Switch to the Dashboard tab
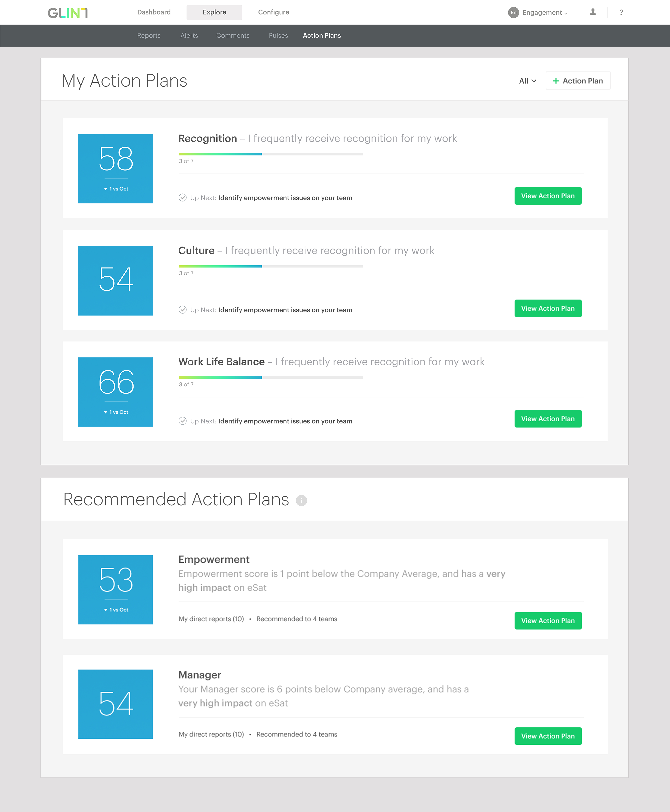670x812 pixels. pos(154,12)
